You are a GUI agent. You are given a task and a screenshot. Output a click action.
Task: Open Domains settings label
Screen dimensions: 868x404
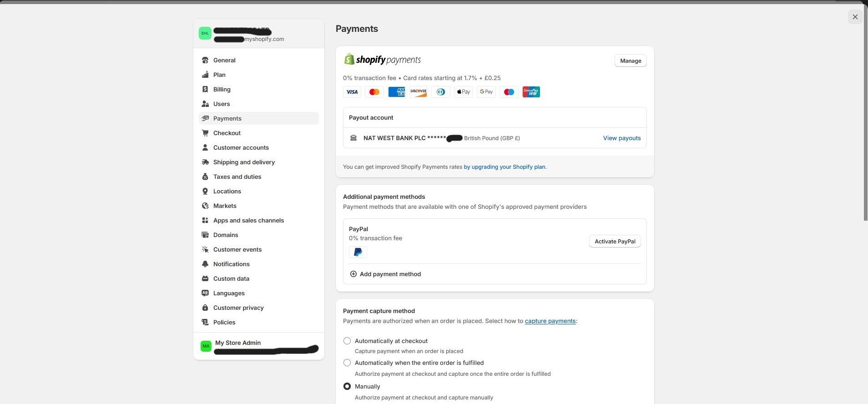[226, 235]
